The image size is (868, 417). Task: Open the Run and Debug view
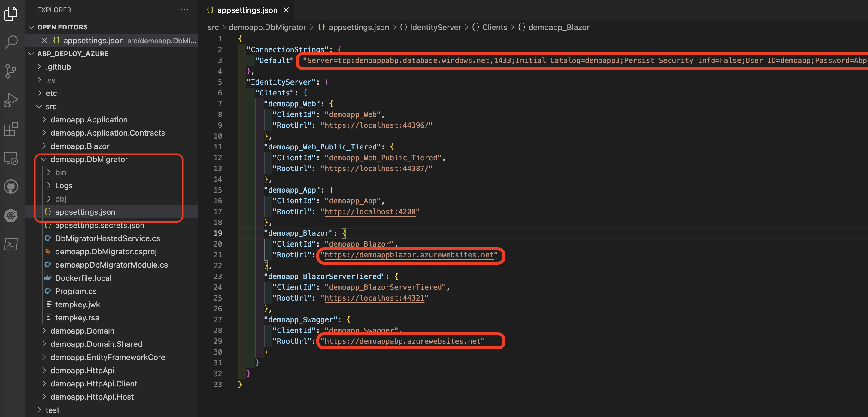coord(11,100)
